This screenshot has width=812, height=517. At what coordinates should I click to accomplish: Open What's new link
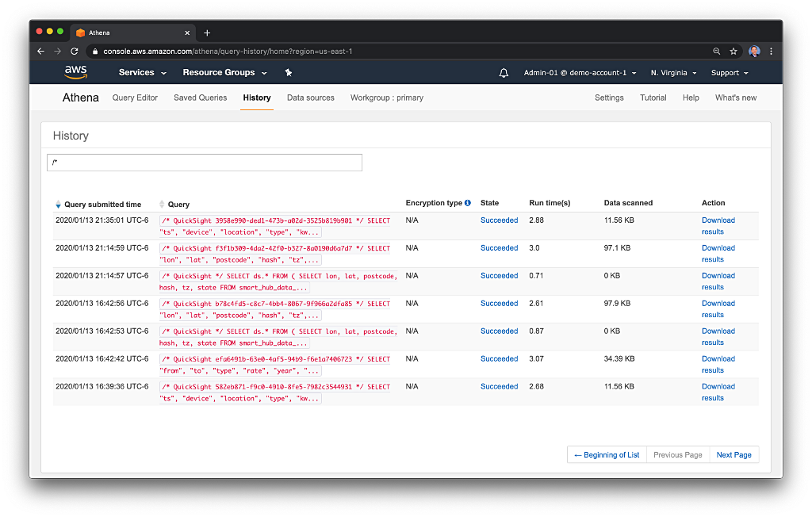point(735,98)
